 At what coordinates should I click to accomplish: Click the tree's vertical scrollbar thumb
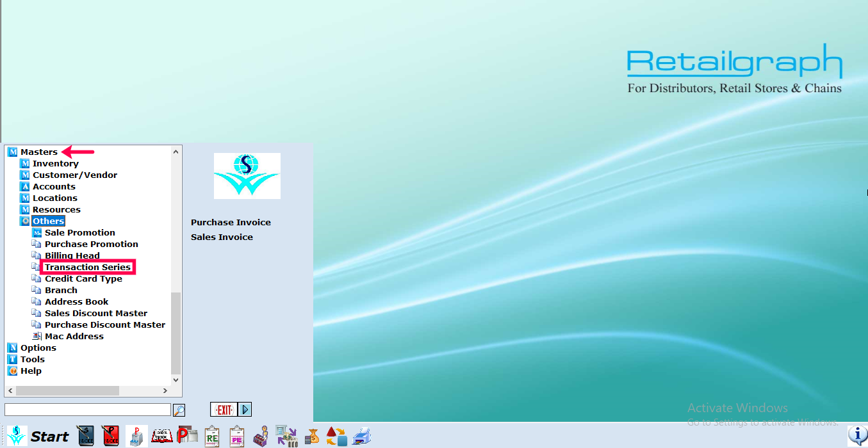tap(176, 333)
